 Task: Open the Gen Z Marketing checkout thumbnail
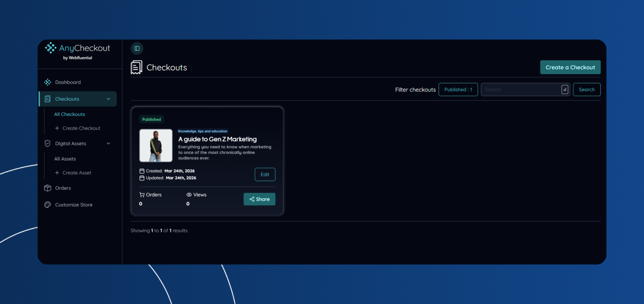click(x=156, y=145)
